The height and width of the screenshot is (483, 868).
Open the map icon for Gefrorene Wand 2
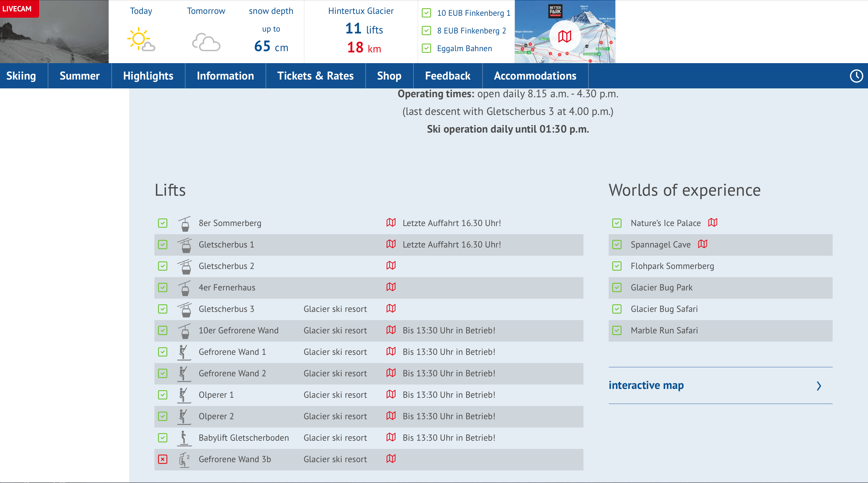[x=391, y=373]
